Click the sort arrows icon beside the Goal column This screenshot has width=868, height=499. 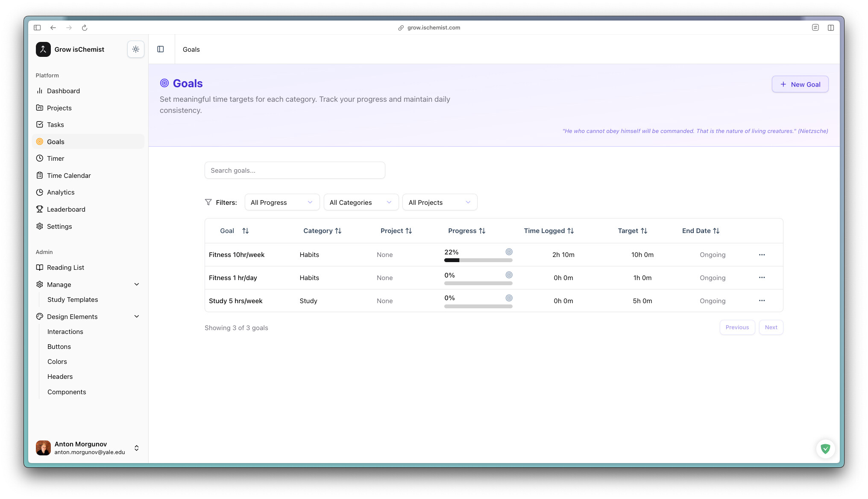(x=245, y=231)
